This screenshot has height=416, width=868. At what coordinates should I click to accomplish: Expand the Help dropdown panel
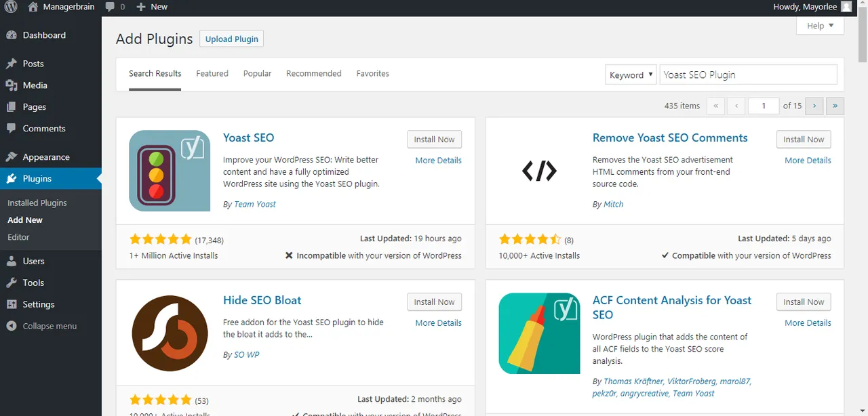[x=820, y=26]
